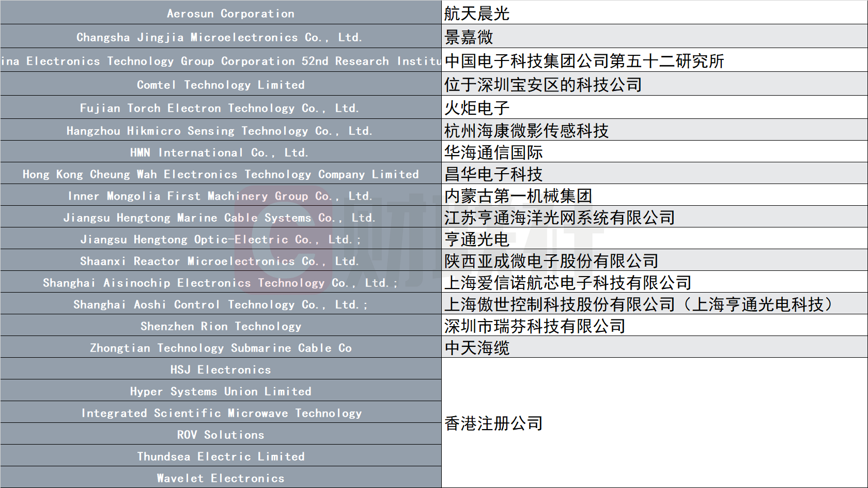This screenshot has width=868, height=488.
Task: Click the Changsha Jingjia Microelectronics cell
Action: tap(221, 36)
